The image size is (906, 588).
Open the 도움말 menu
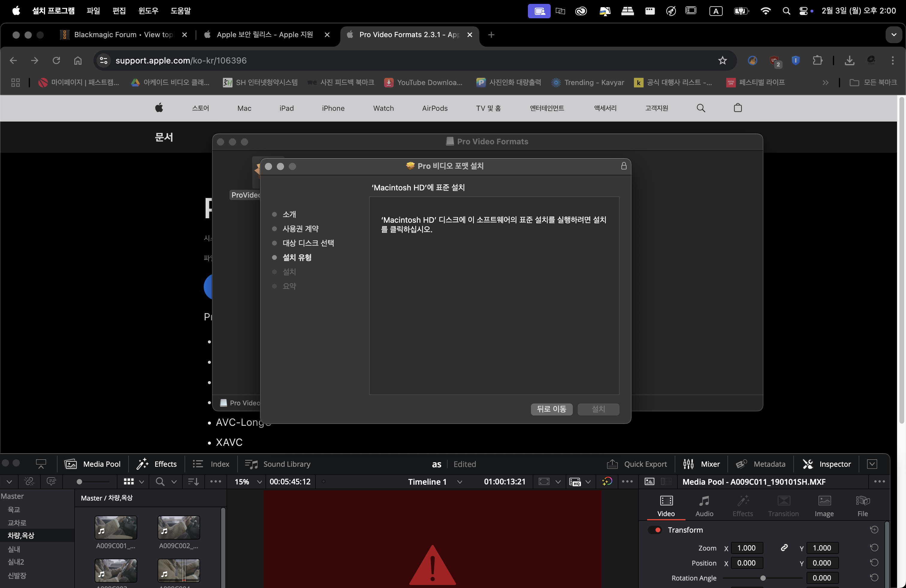tap(180, 11)
